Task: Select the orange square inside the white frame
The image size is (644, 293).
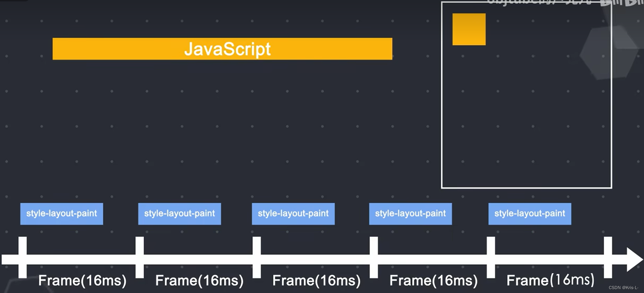Action: 469,29
